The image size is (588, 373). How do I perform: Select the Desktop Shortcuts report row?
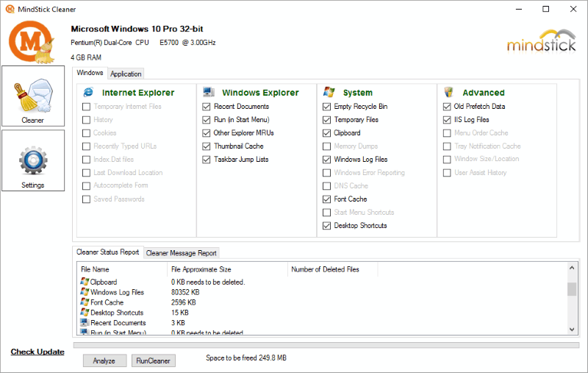pos(323,313)
